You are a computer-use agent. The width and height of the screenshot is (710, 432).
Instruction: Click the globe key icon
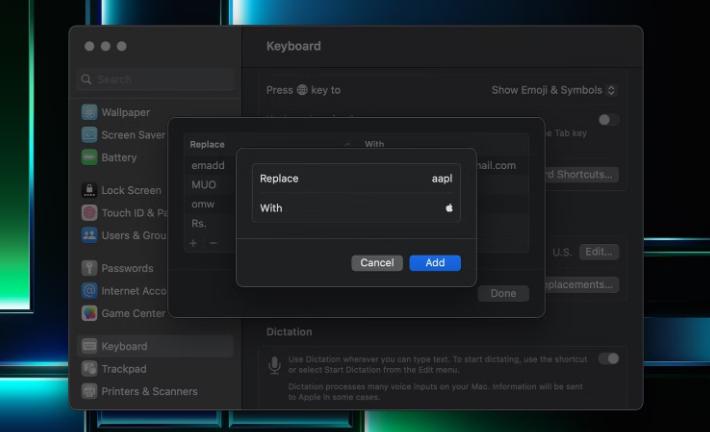302,90
